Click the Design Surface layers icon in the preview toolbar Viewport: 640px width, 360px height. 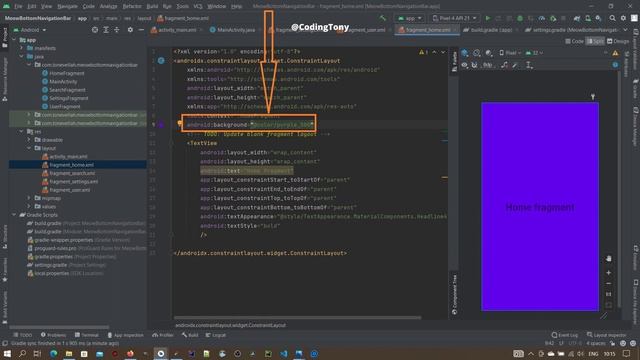point(465,53)
